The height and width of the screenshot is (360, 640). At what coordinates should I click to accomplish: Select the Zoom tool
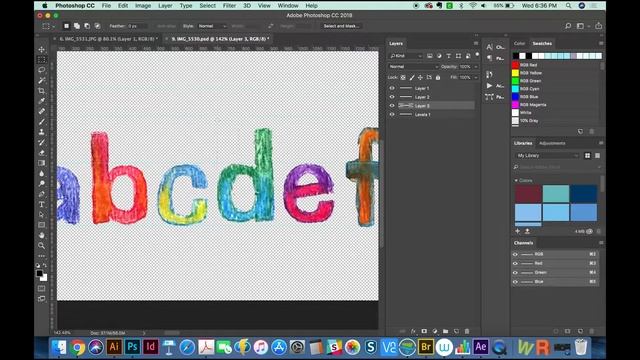[x=42, y=246]
